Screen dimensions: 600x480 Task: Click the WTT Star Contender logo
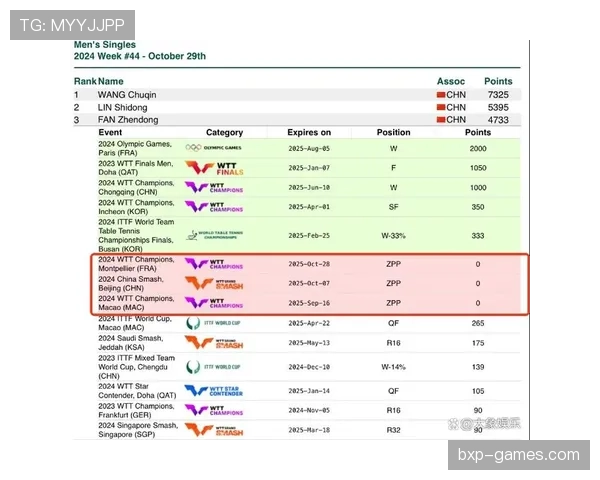(x=214, y=392)
